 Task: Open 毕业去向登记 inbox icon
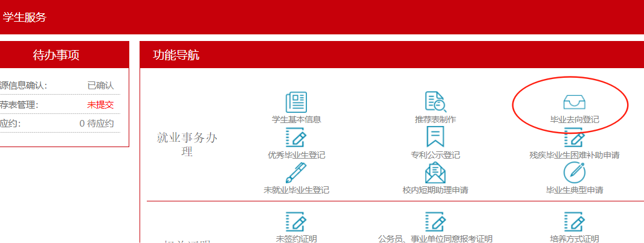(574, 102)
